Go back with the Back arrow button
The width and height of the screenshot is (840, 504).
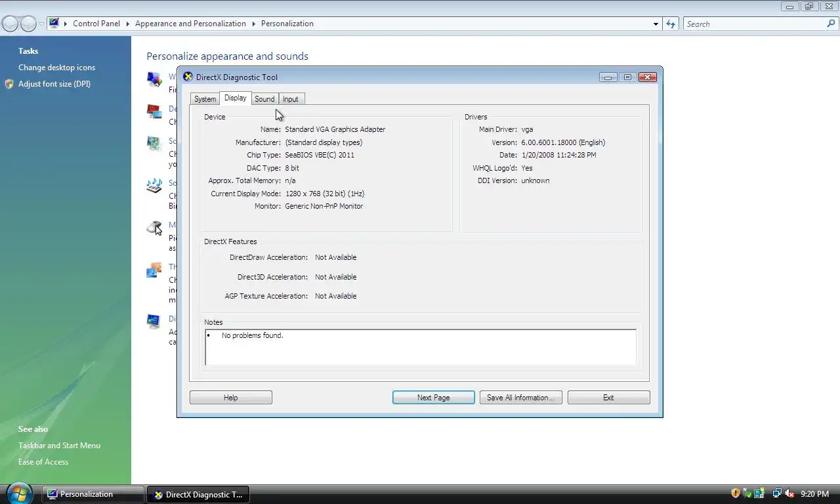point(10,24)
